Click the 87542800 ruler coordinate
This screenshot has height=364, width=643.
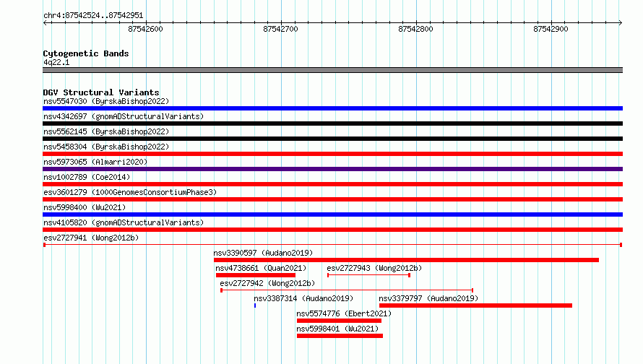point(415,29)
